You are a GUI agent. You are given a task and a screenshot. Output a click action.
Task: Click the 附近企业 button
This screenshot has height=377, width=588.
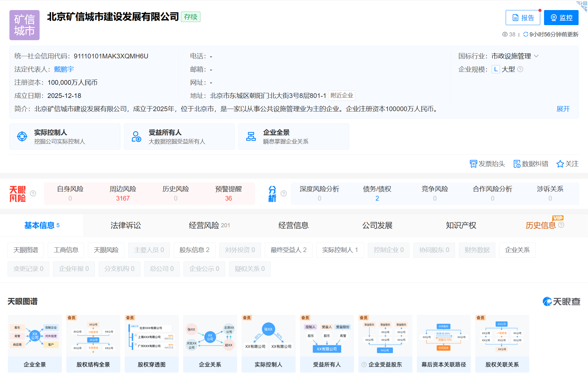coord(342,95)
